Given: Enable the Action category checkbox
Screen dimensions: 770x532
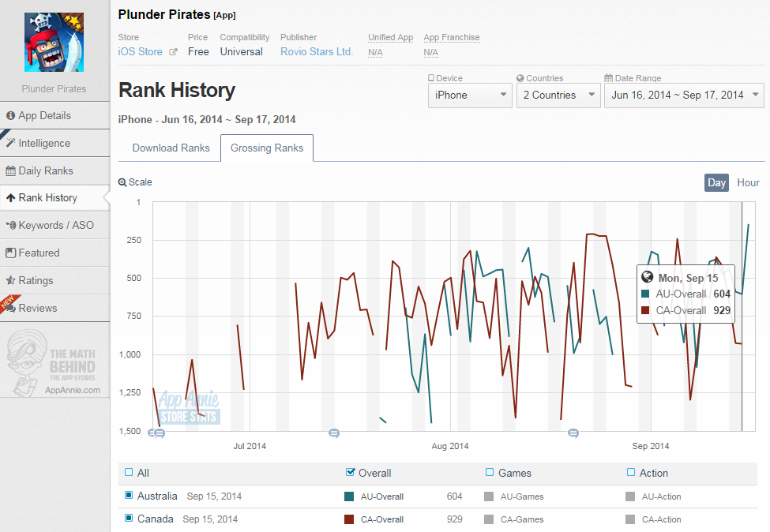Looking at the screenshot, I should [631, 472].
